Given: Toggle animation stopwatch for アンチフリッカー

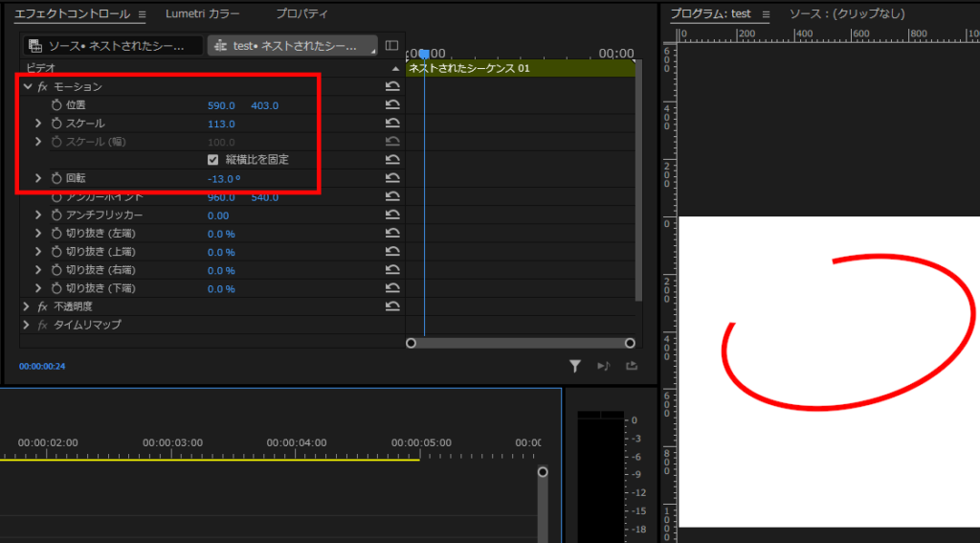Looking at the screenshot, I should pos(56,215).
